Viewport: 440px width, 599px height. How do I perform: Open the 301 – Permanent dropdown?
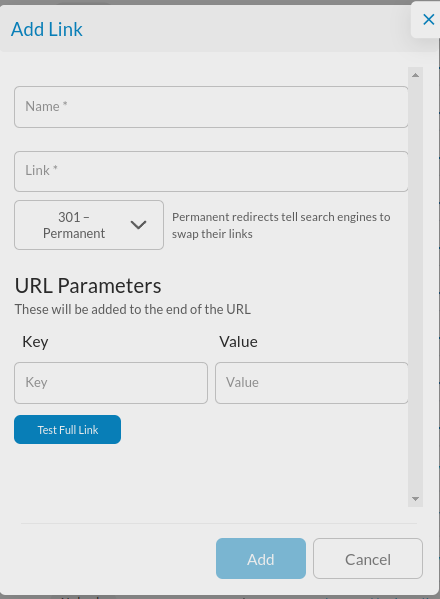click(89, 225)
